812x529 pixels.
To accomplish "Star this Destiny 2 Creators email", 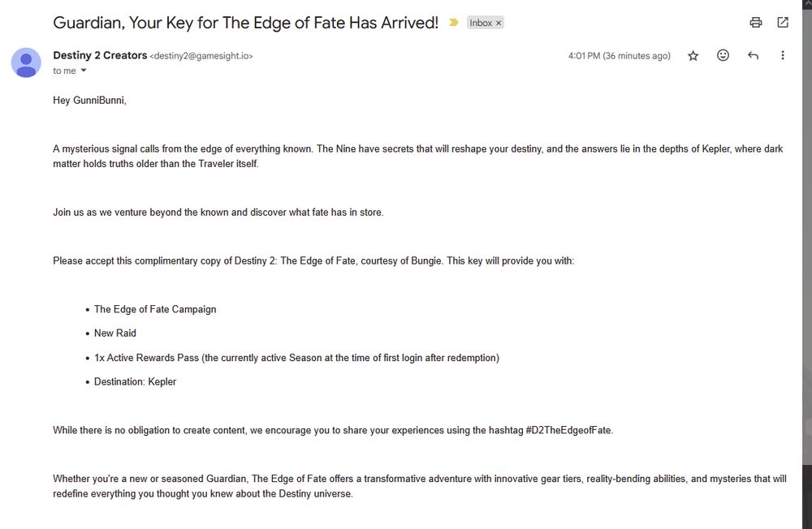I will pyautogui.click(x=693, y=55).
